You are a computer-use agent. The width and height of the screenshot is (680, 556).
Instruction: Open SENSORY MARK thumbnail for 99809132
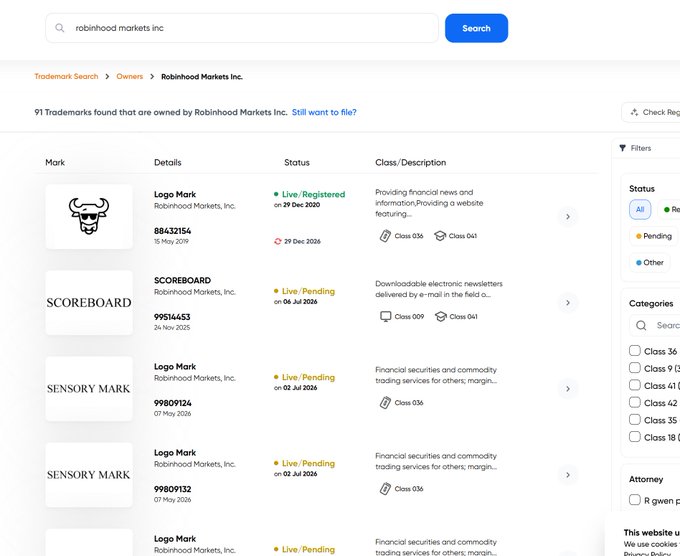tap(89, 475)
